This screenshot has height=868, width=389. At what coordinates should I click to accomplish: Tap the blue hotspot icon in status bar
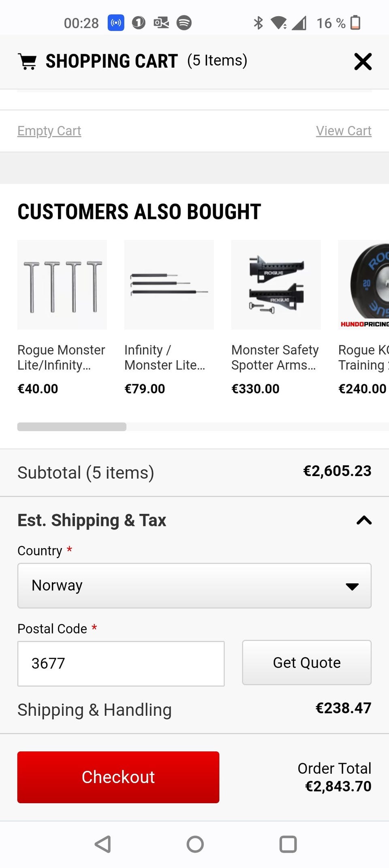click(116, 23)
